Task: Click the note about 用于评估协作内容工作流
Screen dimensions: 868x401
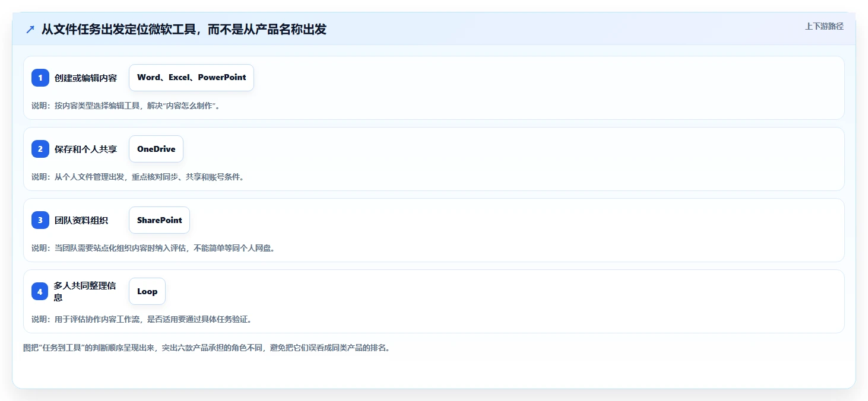Action: click(142, 319)
